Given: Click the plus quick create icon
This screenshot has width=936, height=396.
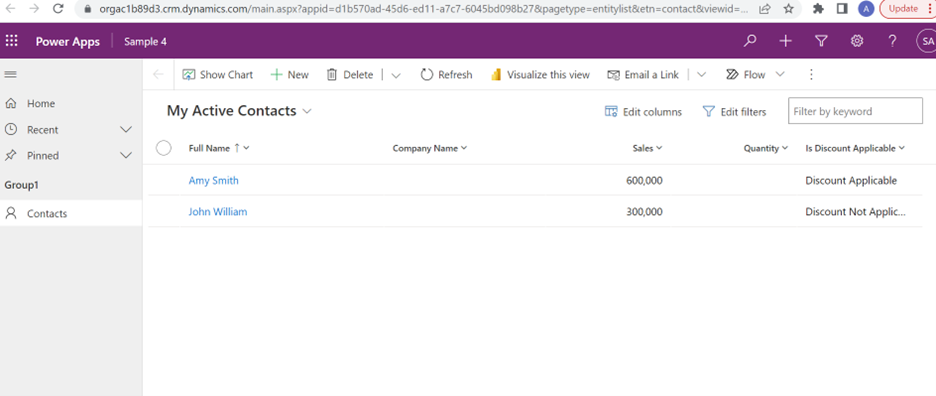Looking at the screenshot, I should tap(786, 41).
